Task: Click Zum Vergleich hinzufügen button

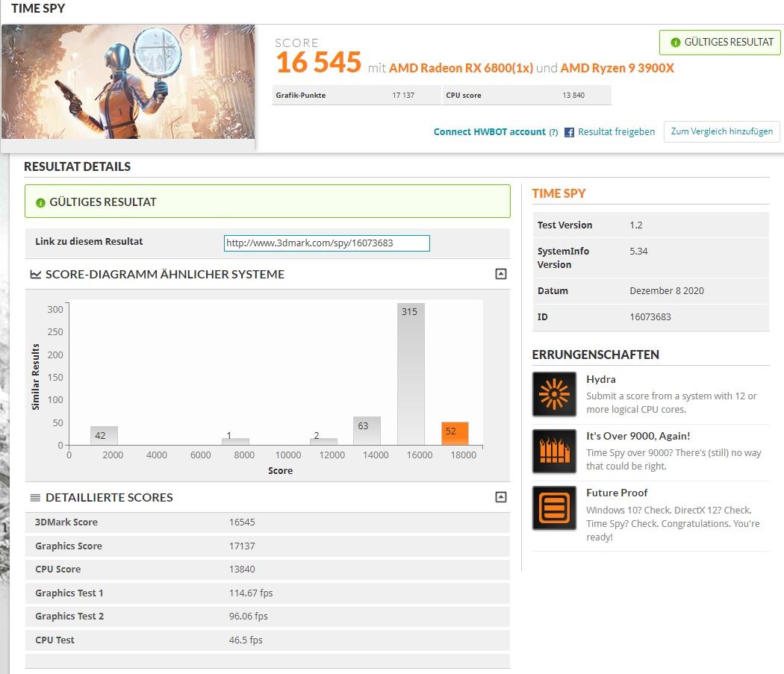Action: [x=721, y=131]
